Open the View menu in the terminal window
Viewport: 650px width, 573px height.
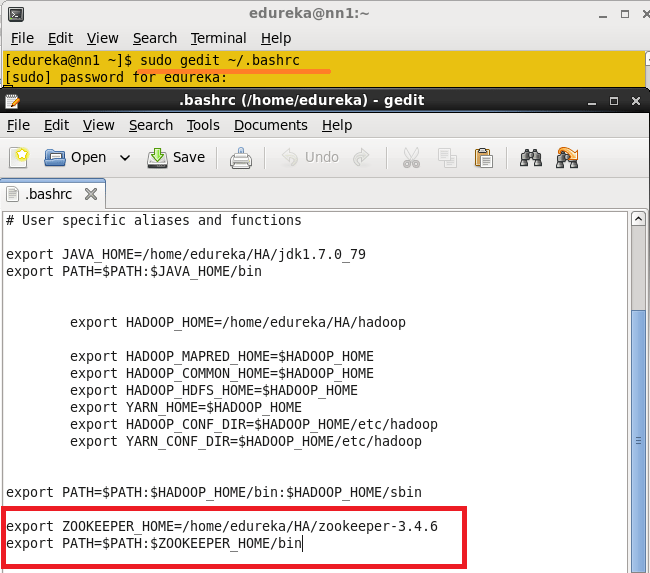tap(102, 38)
